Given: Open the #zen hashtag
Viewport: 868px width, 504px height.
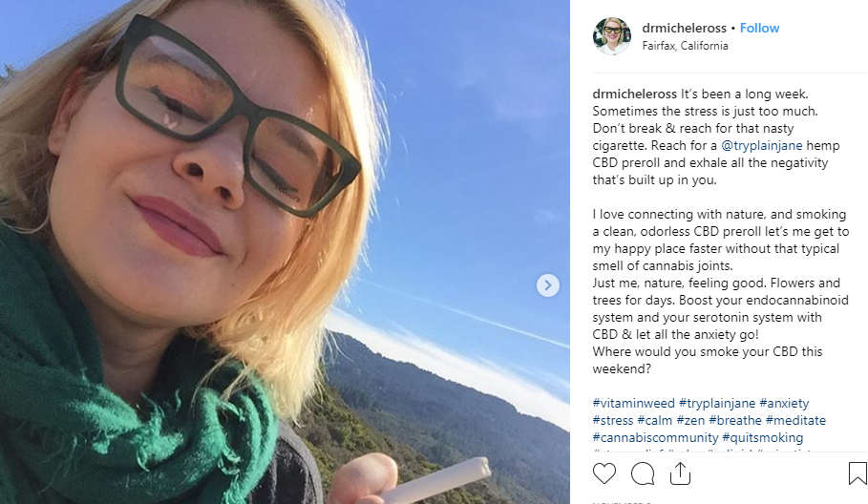Looking at the screenshot, I should (690, 420).
